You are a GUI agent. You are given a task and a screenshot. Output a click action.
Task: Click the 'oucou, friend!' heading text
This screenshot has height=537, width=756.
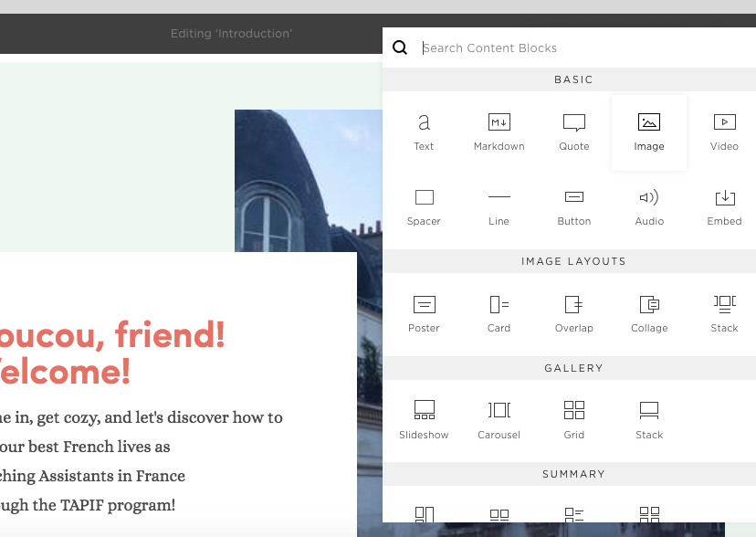(112, 334)
